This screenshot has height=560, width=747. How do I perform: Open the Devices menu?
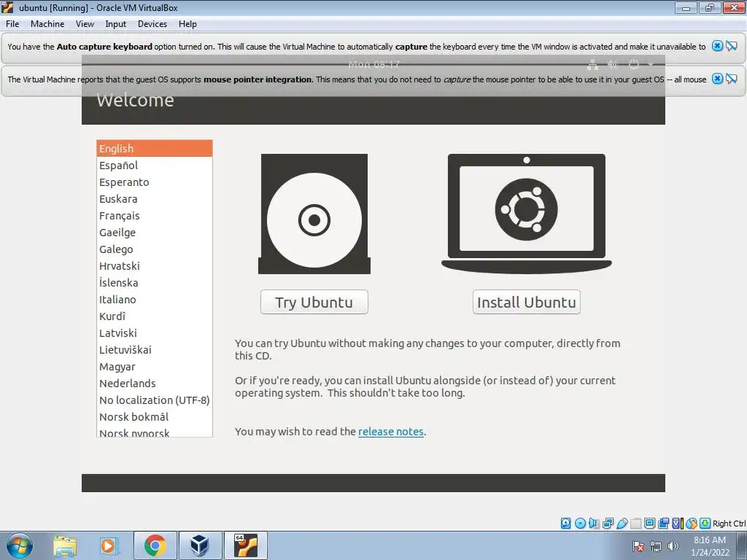click(152, 24)
